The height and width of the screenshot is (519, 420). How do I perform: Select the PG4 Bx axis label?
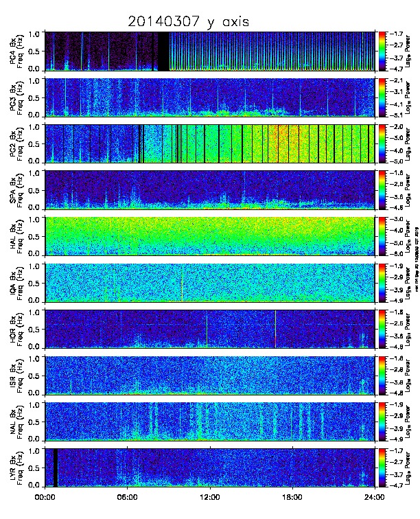[x=13, y=51]
